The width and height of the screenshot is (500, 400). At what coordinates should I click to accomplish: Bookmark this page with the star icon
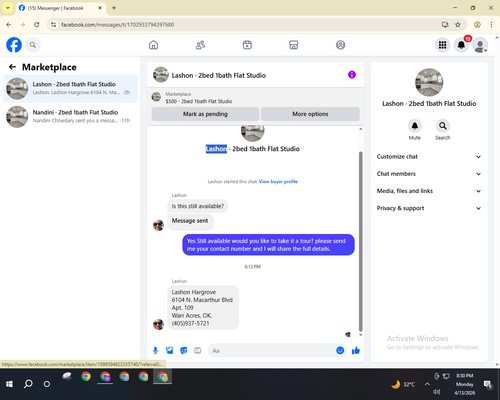(x=458, y=24)
